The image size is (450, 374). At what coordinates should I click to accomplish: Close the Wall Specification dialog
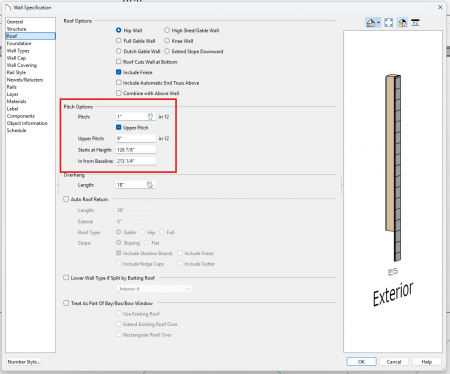click(440, 7)
